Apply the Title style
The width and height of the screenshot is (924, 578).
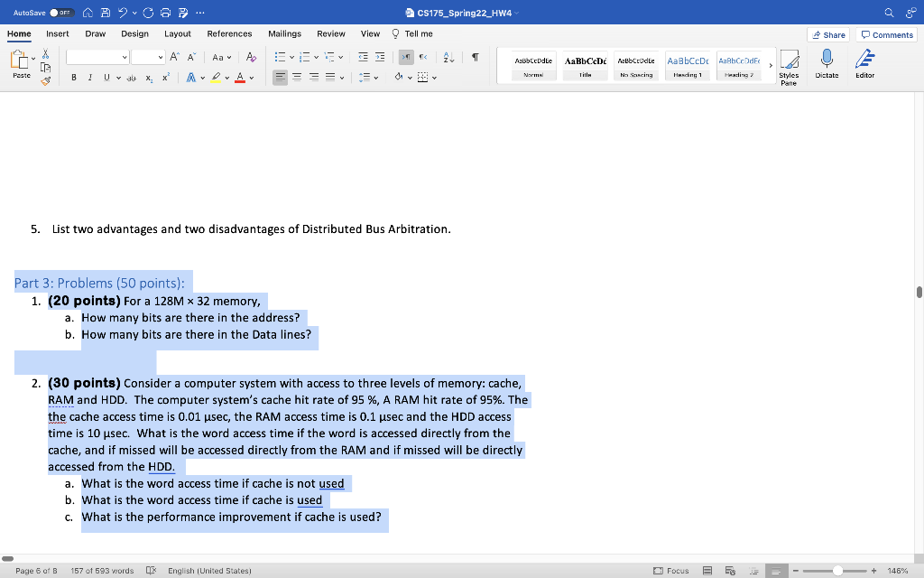point(585,65)
